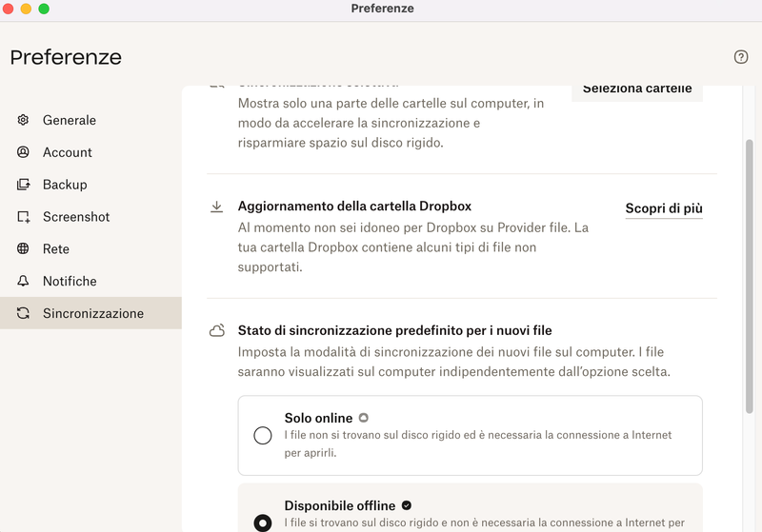This screenshot has height=532, width=762.
Task: Open the Generale settings tab
Action: click(x=70, y=120)
